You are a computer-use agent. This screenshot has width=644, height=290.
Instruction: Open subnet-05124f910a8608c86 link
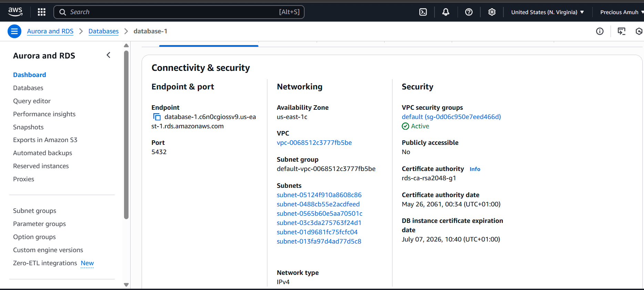click(x=319, y=195)
